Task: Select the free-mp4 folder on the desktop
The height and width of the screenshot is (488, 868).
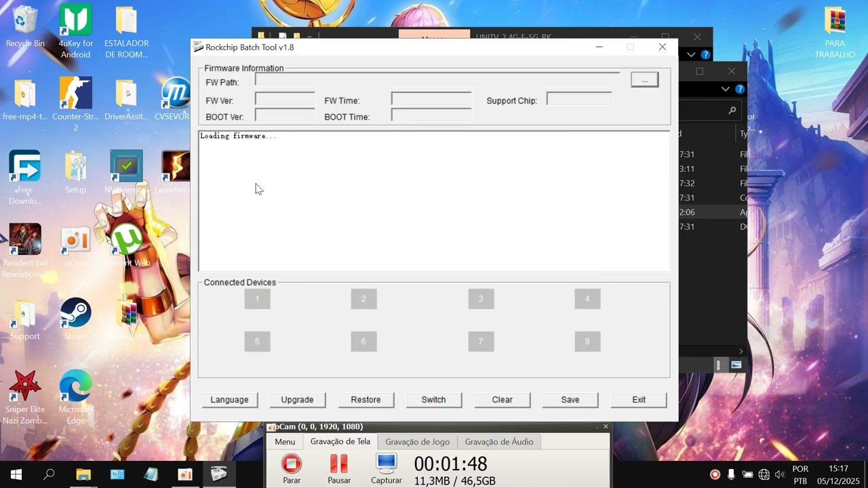Action: [25, 100]
